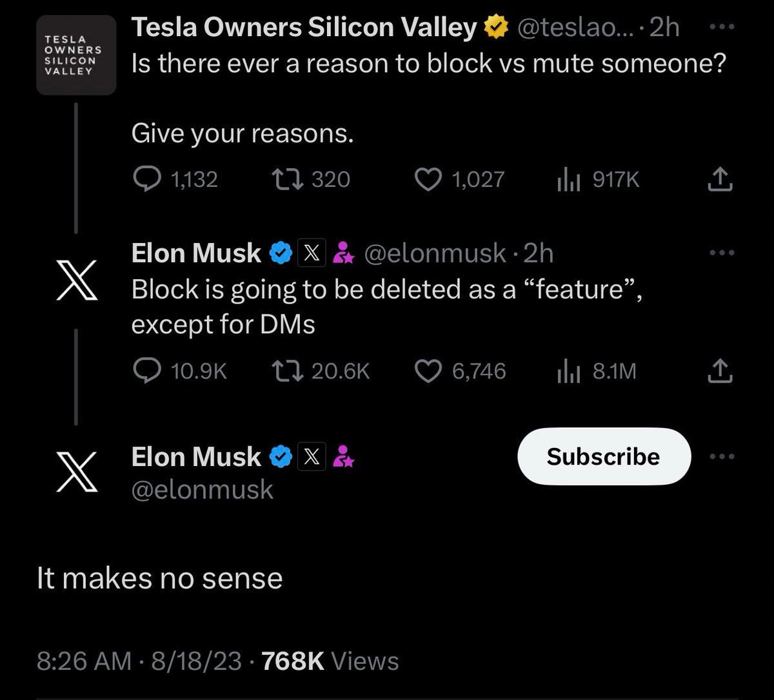Subscribe to Elon Musk
Screen dimensions: 774x700
pyautogui.click(x=604, y=456)
